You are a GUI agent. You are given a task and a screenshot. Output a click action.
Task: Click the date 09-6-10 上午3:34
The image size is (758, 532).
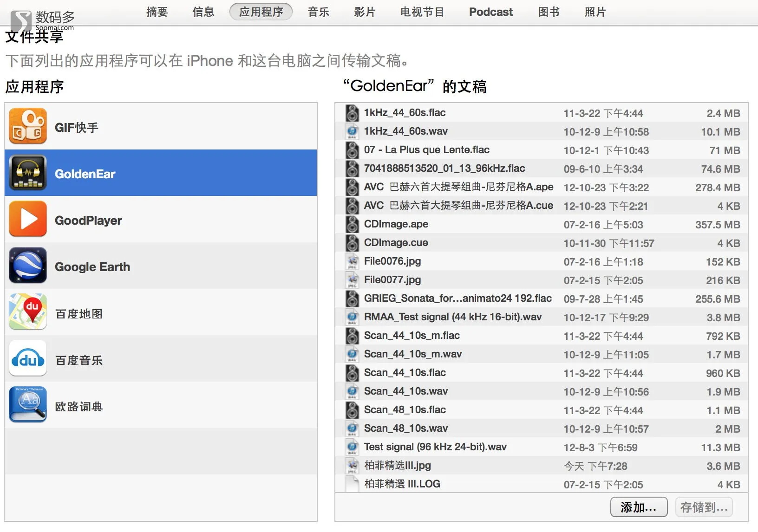pyautogui.click(x=603, y=169)
